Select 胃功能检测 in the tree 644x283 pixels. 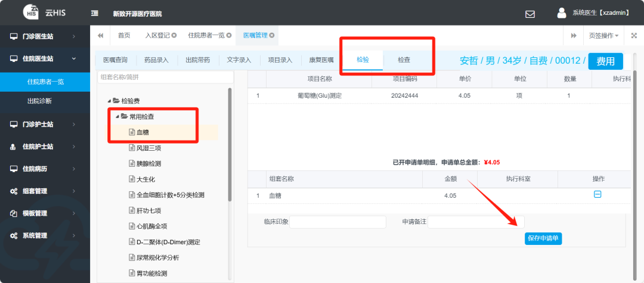click(x=152, y=273)
